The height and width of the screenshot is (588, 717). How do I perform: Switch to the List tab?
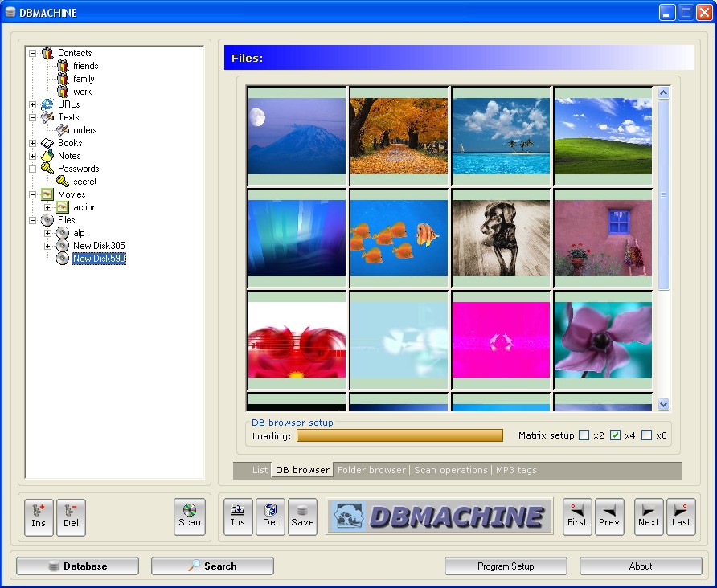point(260,470)
